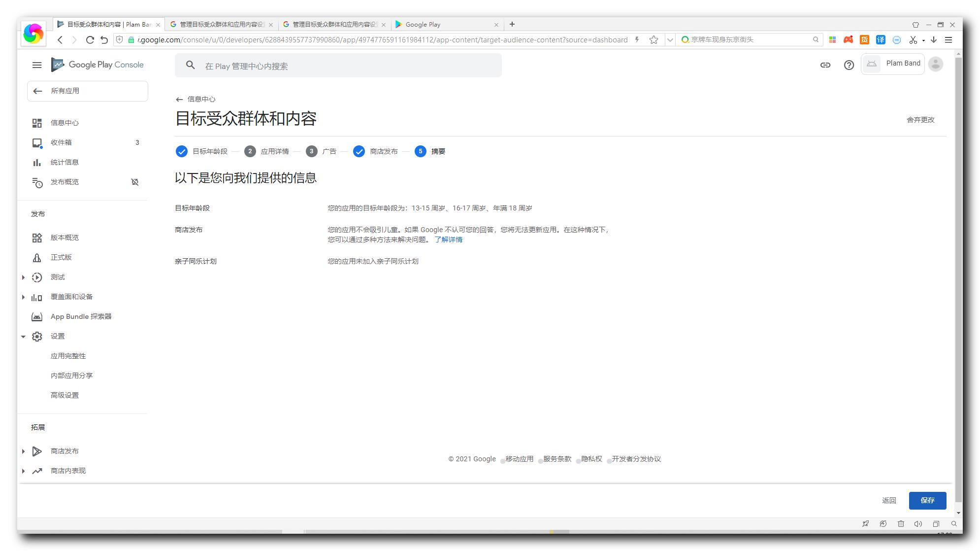Click the 返回 (Back) button
The height and width of the screenshot is (551, 980).
click(x=889, y=500)
